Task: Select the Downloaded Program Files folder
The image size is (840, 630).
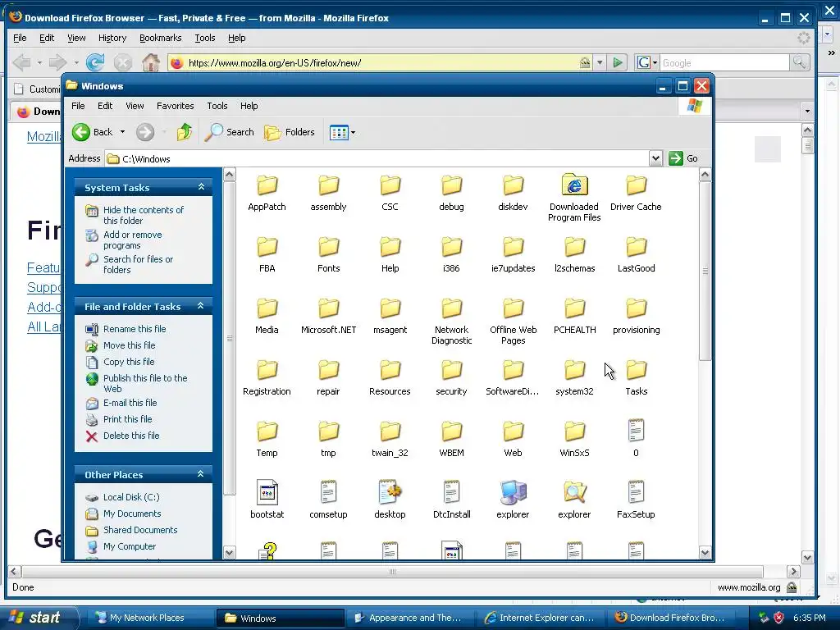Action: [574, 197]
